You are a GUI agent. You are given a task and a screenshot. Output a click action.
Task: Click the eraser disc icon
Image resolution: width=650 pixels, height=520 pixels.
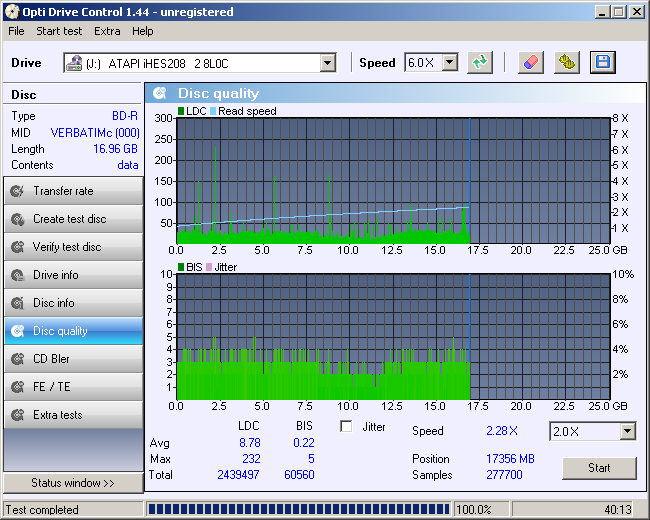(x=531, y=63)
